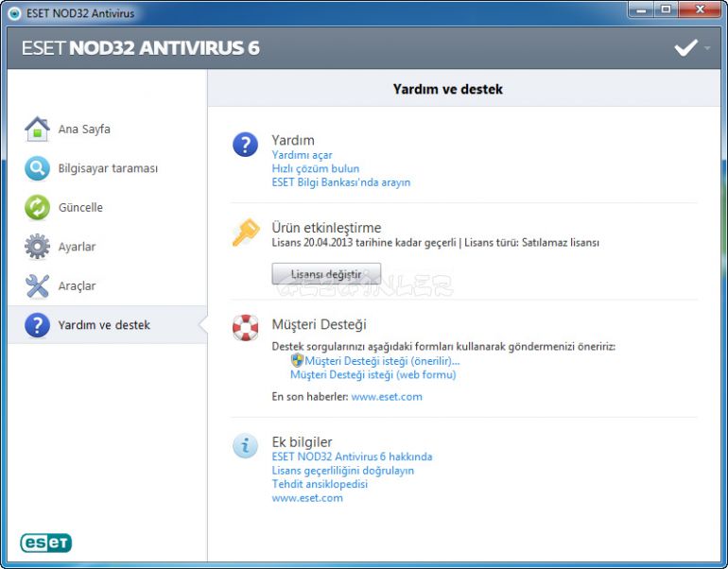Image resolution: width=728 pixels, height=569 pixels.
Task: Click Müşteri Desteği isteği (önerilir) link
Action: (x=382, y=361)
